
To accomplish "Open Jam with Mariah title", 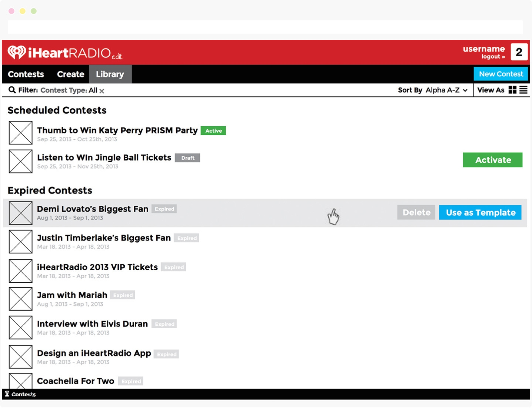I will [x=72, y=295].
